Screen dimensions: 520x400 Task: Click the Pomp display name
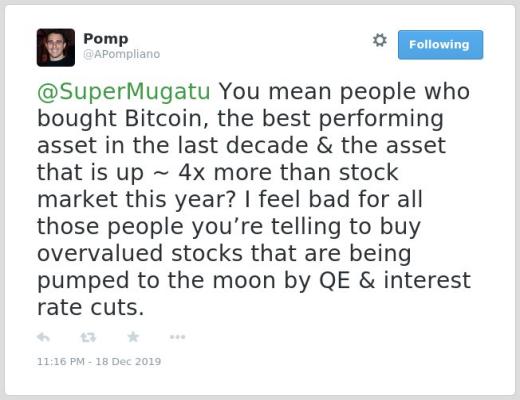pyautogui.click(x=106, y=39)
